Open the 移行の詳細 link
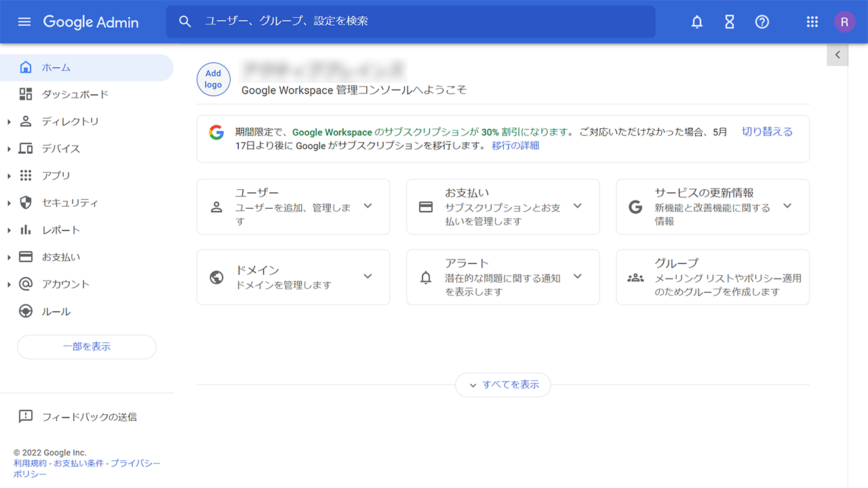The image size is (868, 488). click(x=515, y=145)
